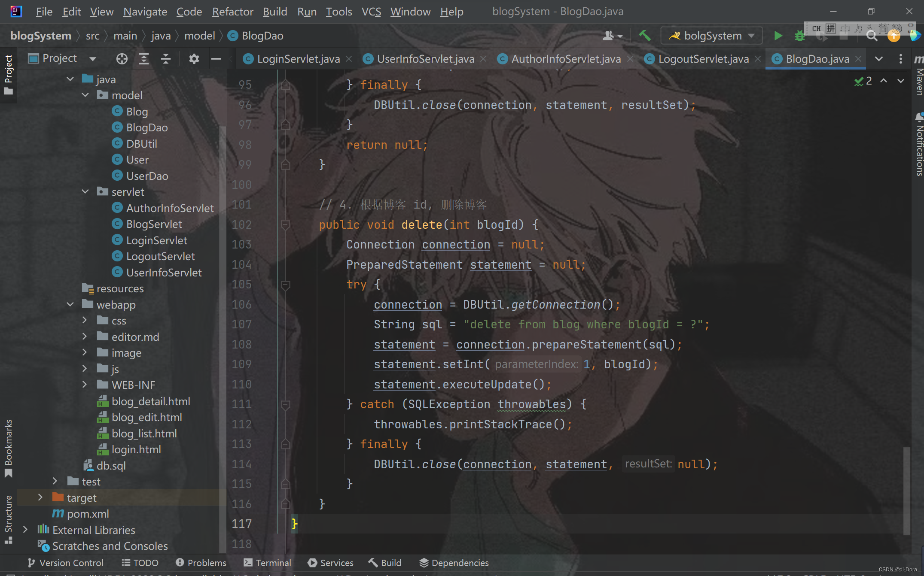Close the LoginServlet.java tab
The width and height of the screenshot is (924, 576).
pyautogui.click(x=349, y=59)
